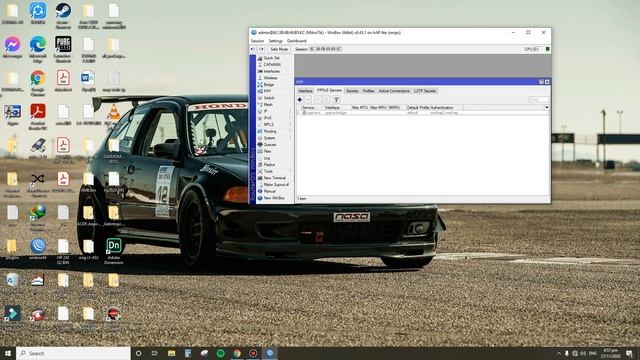The image size is (640, 360).
Task: Open VLC media player desktop icon
Action: coord(114,116)
